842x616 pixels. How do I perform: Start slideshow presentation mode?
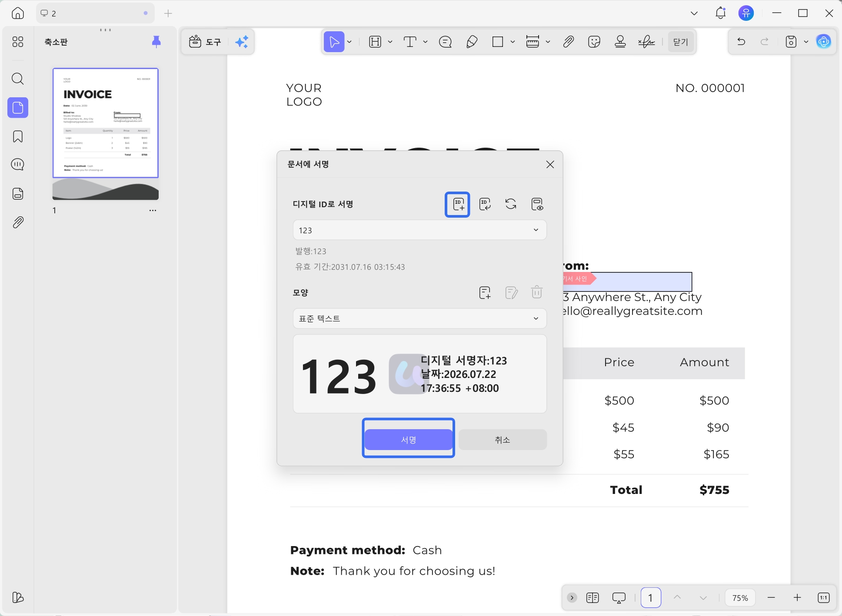(x=619, y=598)
